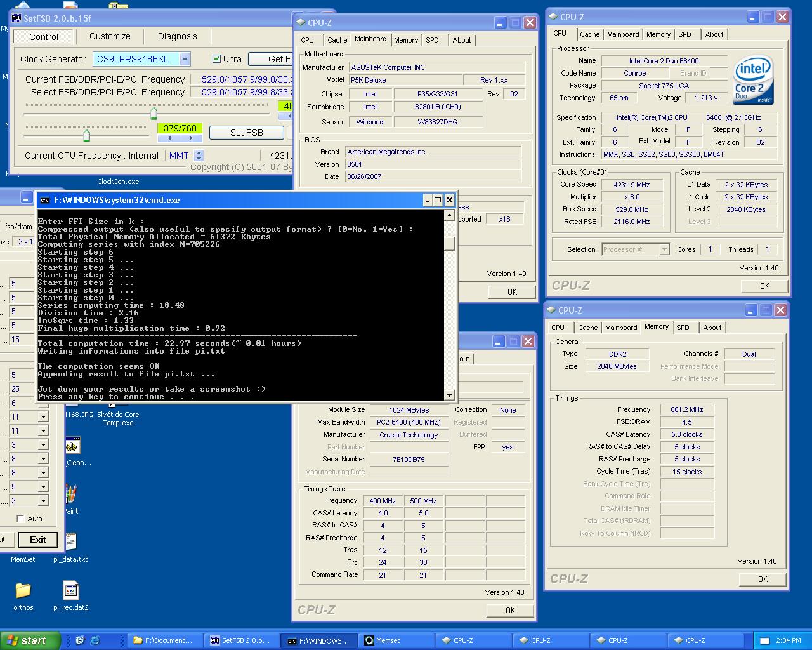This screenshot has width=812, height=650.
Task: Click OK in the CPU-Z Memory window
Action: [763, 579]
